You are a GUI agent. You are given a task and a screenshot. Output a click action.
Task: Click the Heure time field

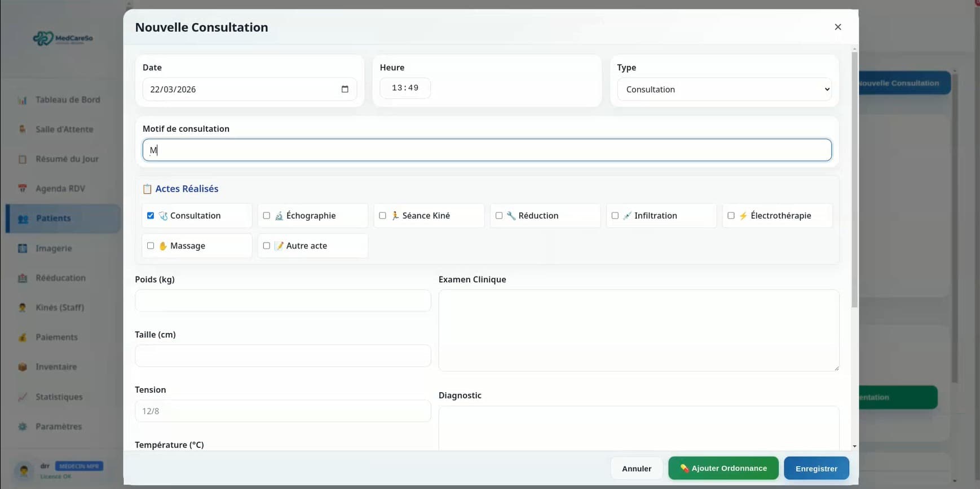click(405, 88)
